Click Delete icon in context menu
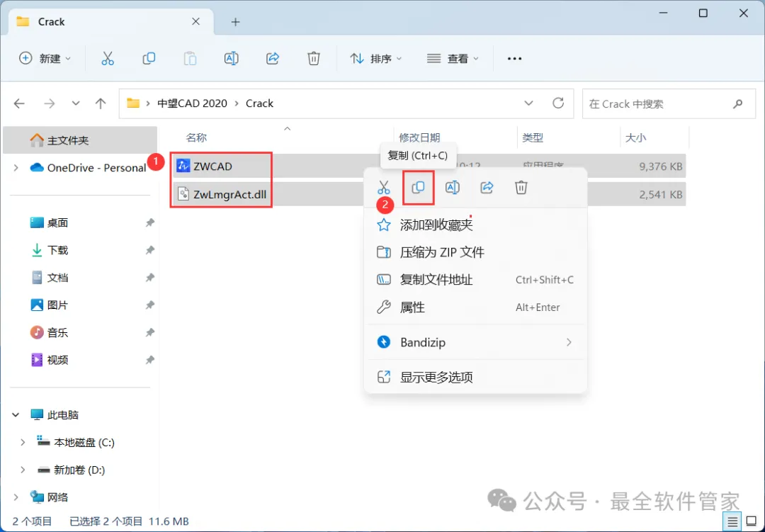Screen dimensions: 765x532 [x=521, y=188]
